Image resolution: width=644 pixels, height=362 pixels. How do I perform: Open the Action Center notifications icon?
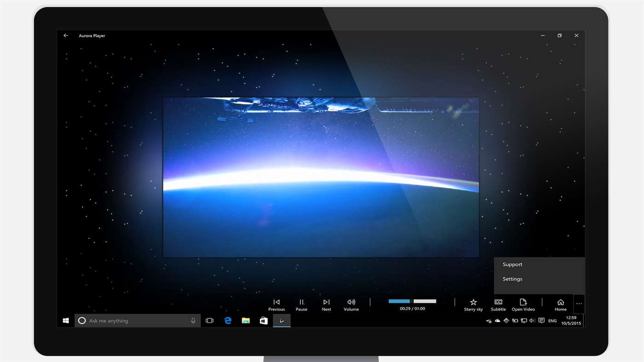[x=542, y=321]
